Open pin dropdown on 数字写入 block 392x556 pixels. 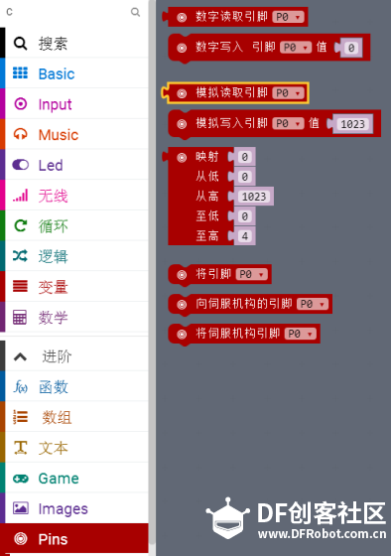coord(296,48)
